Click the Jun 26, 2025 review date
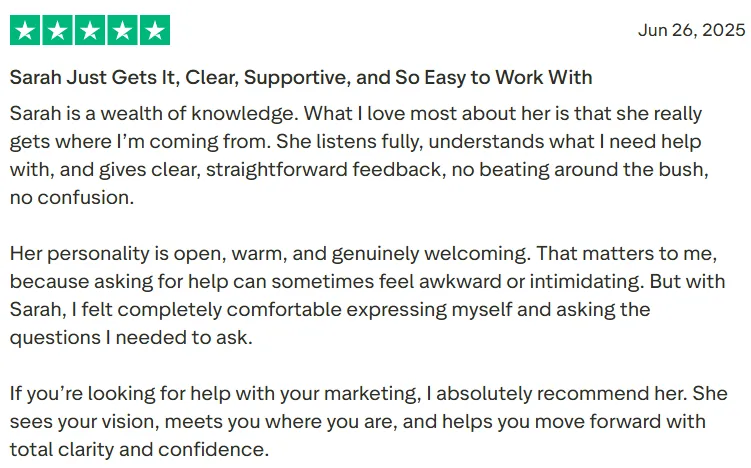The height and width of the screenshot is (468, 751). [x=692, y=30]
